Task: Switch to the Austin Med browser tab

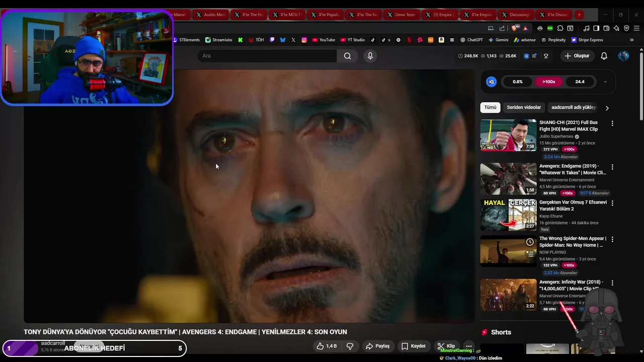Action: (210, 15)
